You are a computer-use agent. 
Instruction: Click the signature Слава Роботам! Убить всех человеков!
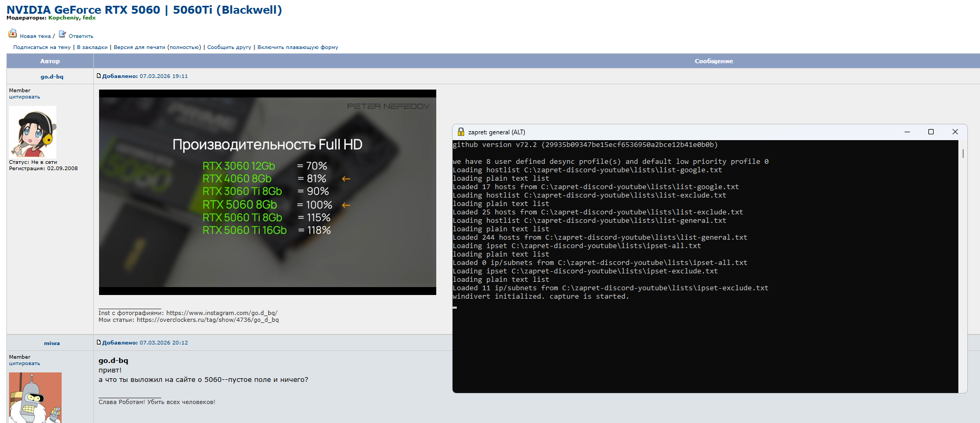[x=157, y=402]
